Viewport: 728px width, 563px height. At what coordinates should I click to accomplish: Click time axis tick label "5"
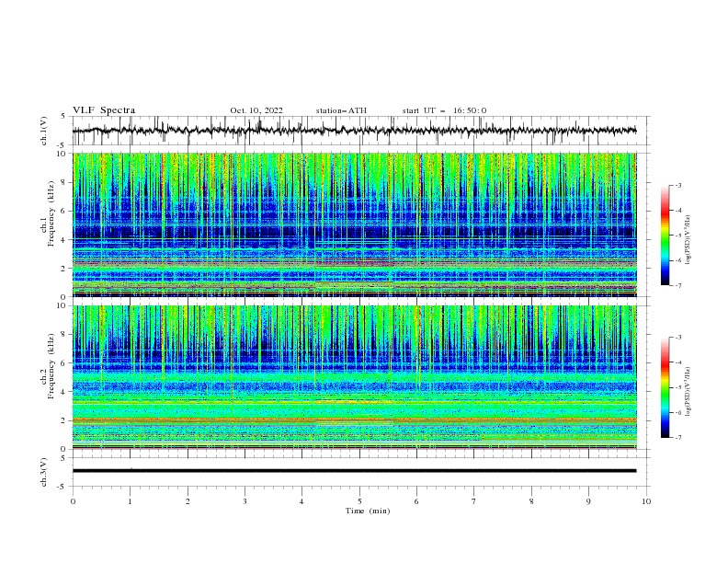point(359,501)
